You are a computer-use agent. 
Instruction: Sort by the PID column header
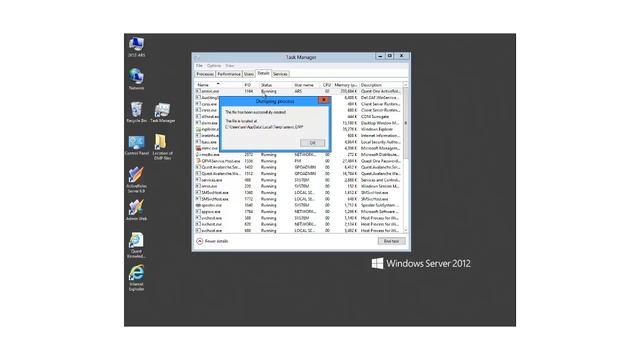(251, 85)
